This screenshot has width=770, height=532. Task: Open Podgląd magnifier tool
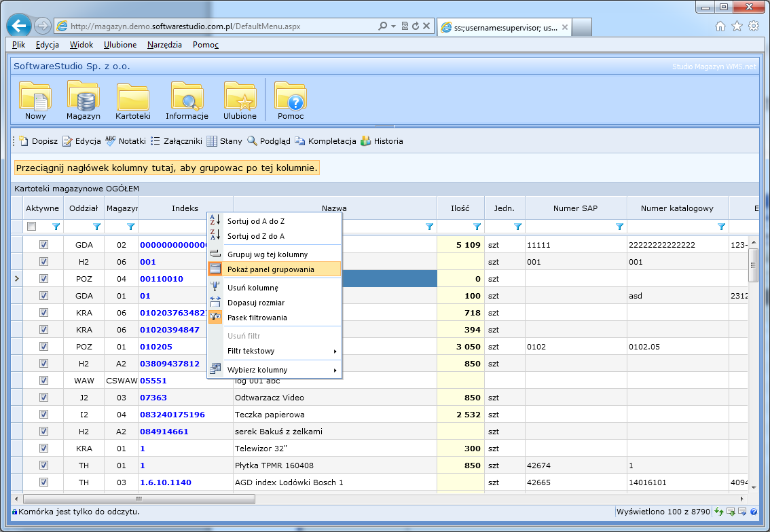(269, 141)
